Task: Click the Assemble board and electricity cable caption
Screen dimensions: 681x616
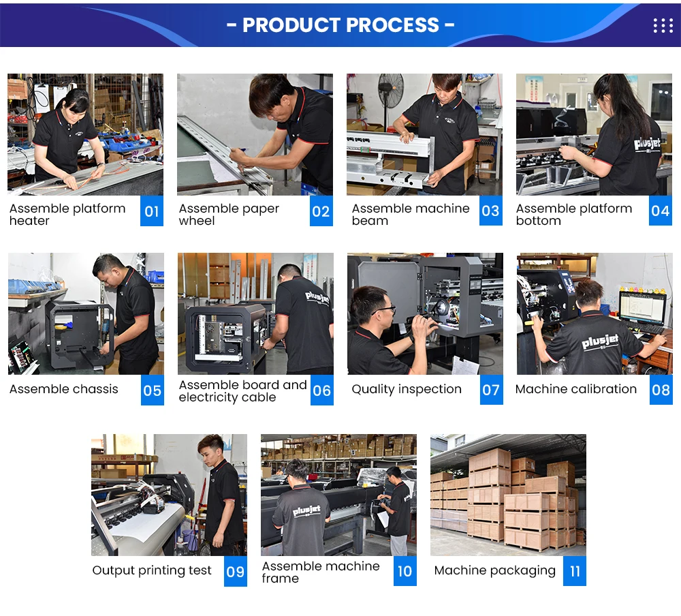Action: pyautogui.click(x=243, y=391)
